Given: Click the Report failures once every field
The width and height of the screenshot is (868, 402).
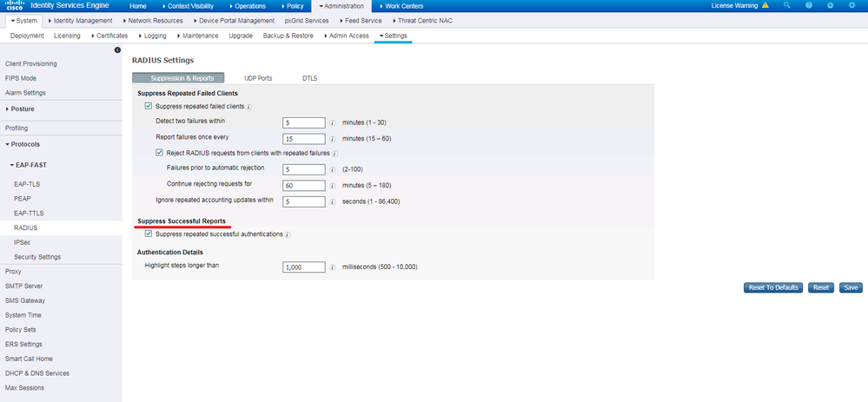Looking at the screenshot, I should click(304, 139).
